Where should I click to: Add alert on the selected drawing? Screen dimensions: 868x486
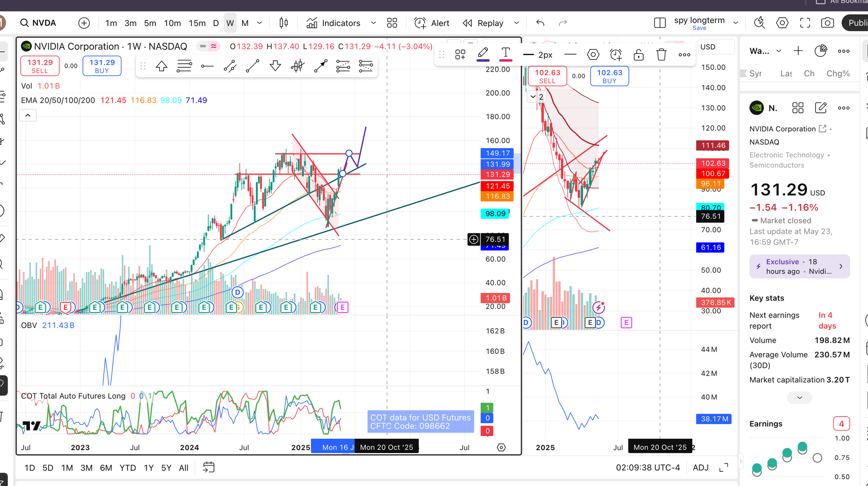[616, 55]
